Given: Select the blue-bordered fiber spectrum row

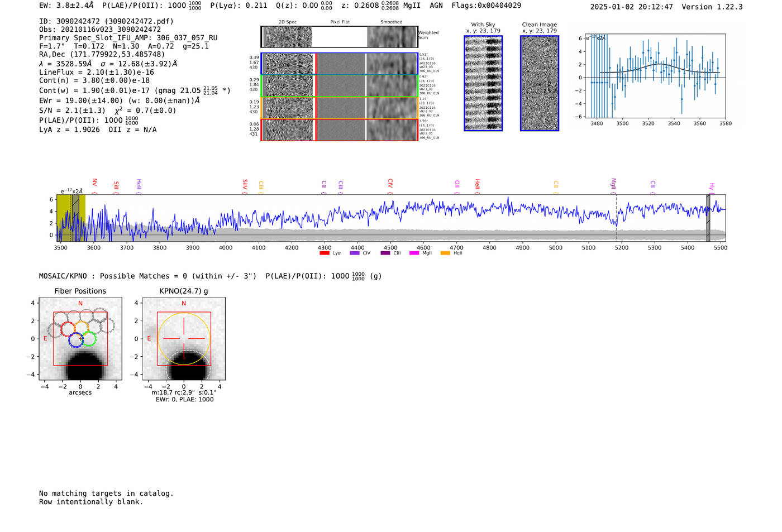Looking at the screenshot, I should [x=339, y=64].
